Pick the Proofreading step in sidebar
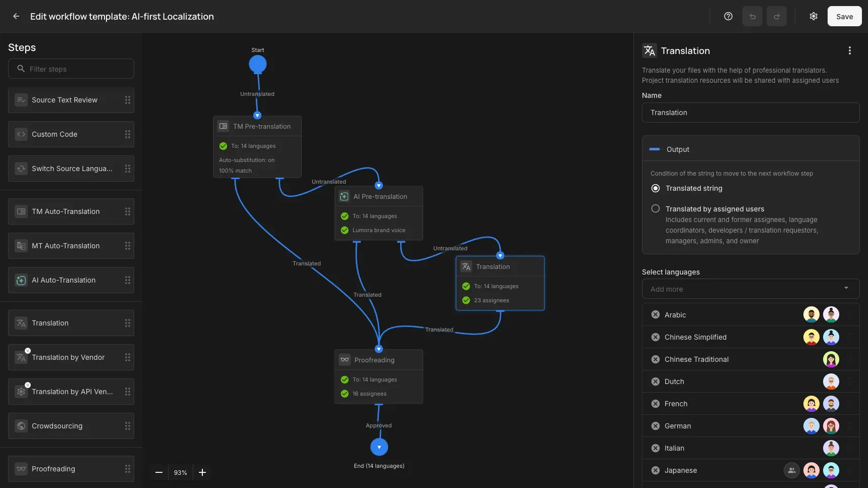The width and height of the screenshot is (868, 488). pyautogui.click(x=71, y=469)
